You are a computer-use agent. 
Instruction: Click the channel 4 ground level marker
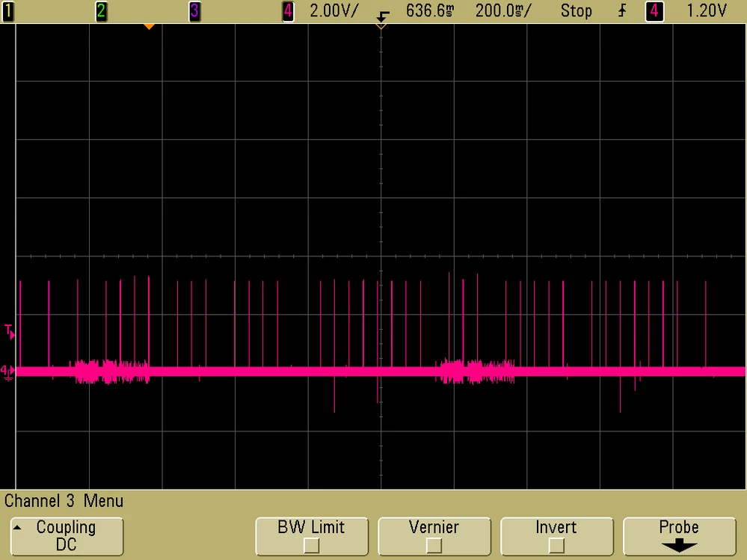tap(7, 372)
